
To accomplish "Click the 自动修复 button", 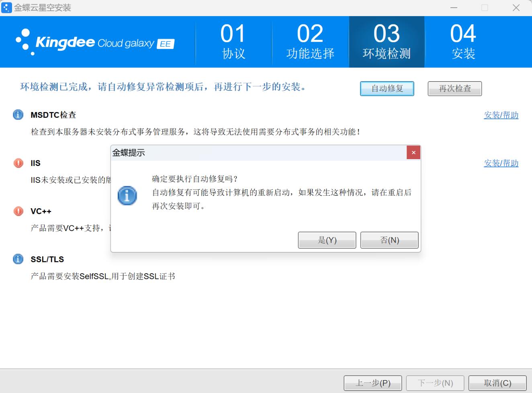I will click(x=387, y=88).
